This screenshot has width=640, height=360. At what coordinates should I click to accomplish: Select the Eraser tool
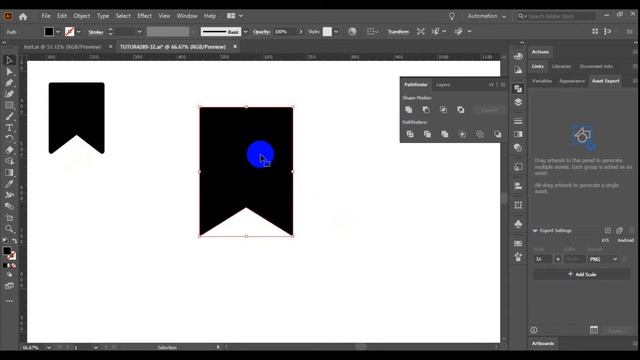pyautogui.click(x=9, y=150)
